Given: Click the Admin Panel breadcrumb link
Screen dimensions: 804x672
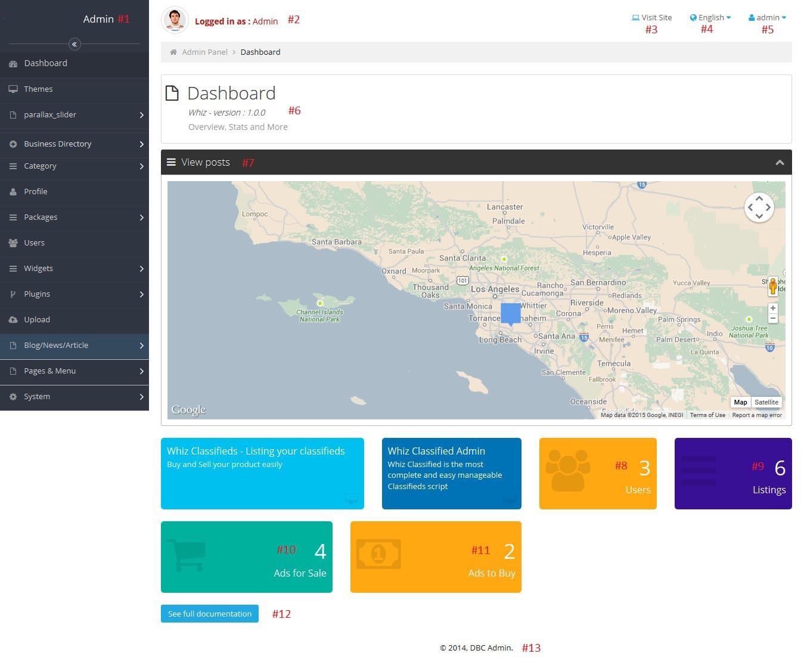Looking at the screenshot, I should tap(205, 52).
